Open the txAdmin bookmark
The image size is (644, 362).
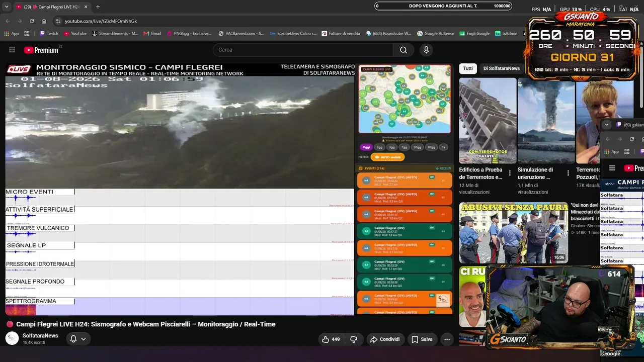506,34
